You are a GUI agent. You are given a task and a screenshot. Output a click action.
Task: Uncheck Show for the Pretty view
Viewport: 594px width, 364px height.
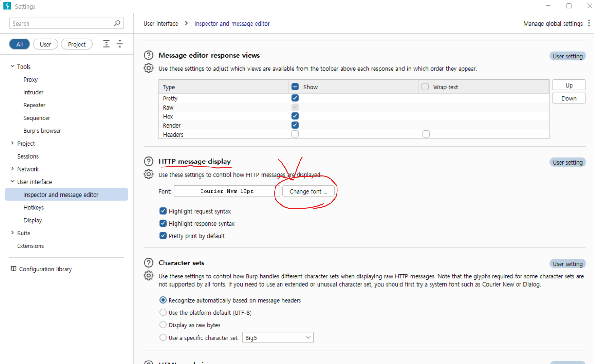295,98
